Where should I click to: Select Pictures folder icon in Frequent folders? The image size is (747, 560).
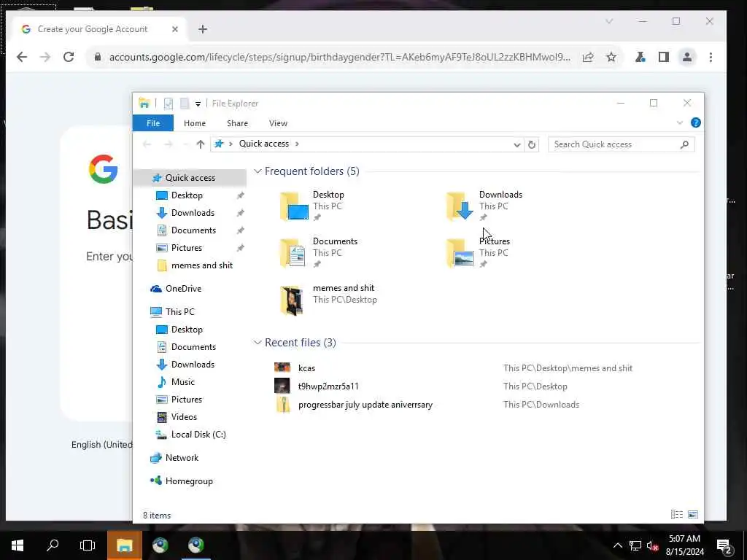(x=460, y=253)
